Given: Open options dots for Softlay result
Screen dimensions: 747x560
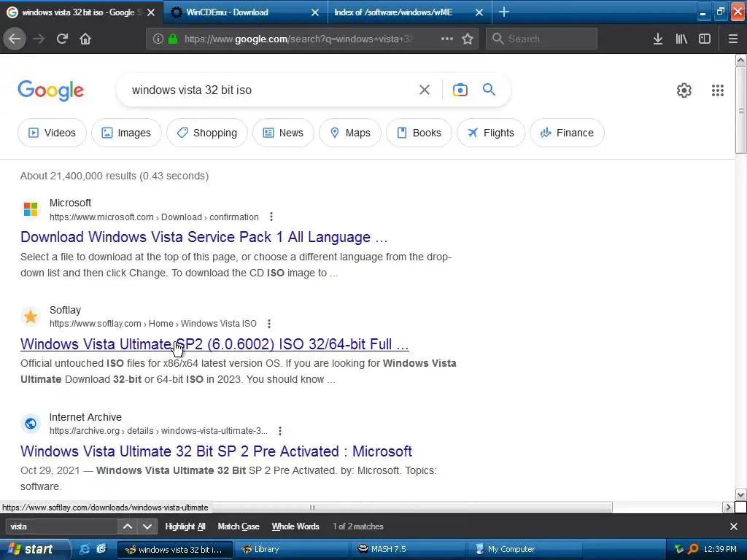Looking at the screenshot, I should (x=269, y=323).
